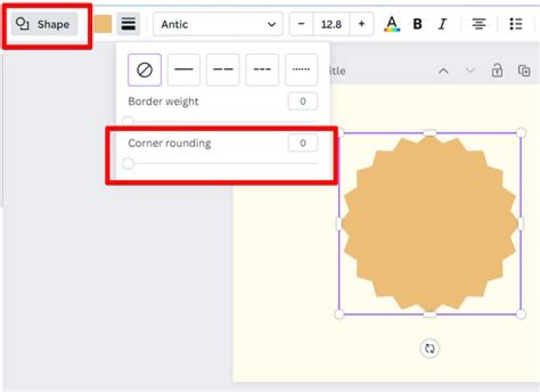Click the bottom-left corner resize handle

[x=339, y=314]
